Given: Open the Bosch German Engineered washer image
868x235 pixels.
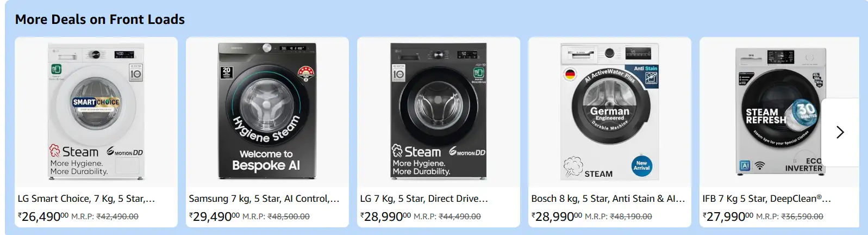Looking at the screenshot, I should click(609, 112).
